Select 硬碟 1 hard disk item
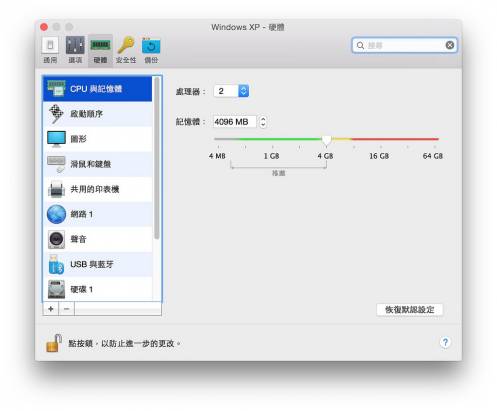 point(98,289)
